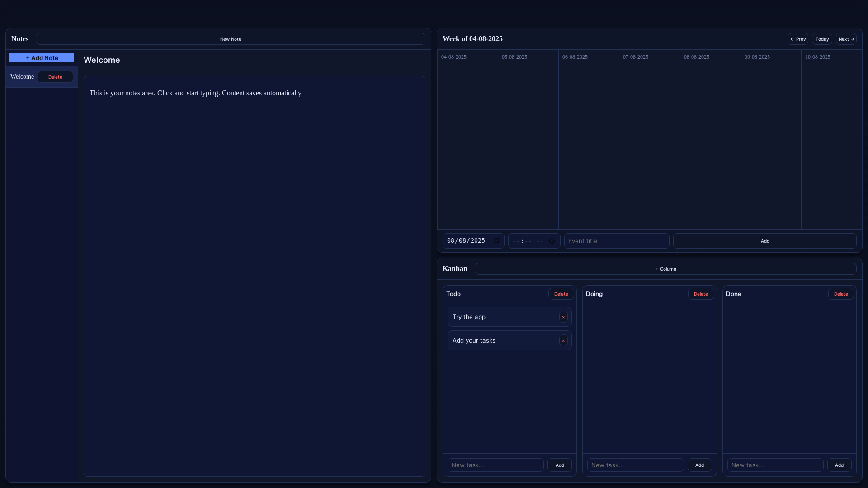
Task: Delete the Doing column
Action: (x=701, y=294)
